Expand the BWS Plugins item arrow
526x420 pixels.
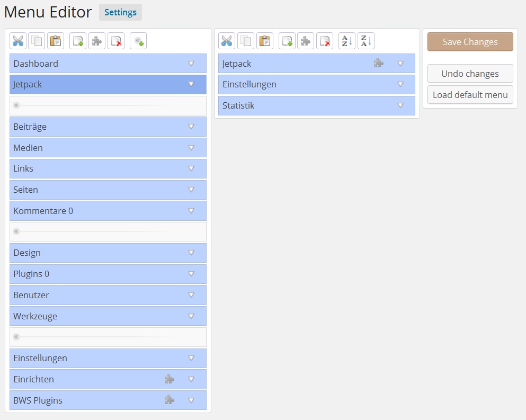pos(191,400)
